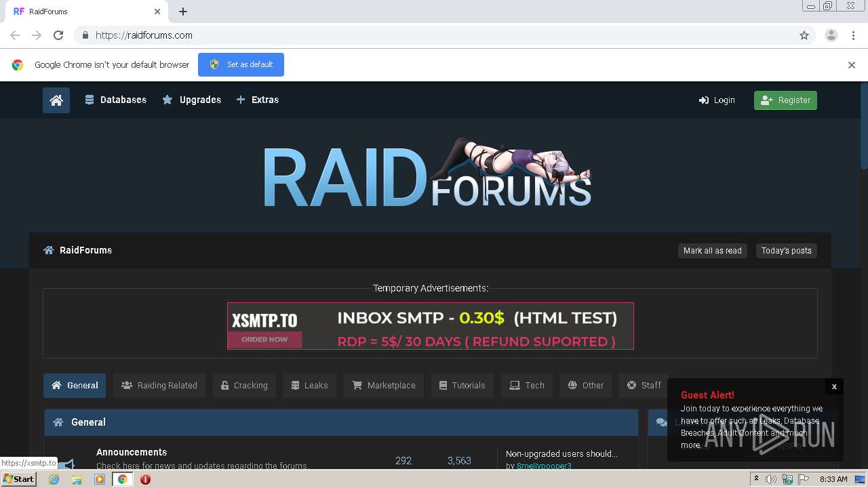Click the Chrome forward arrow
This screenshot has width=868, height=488.
pyautogui.click(x=37, y=35)
